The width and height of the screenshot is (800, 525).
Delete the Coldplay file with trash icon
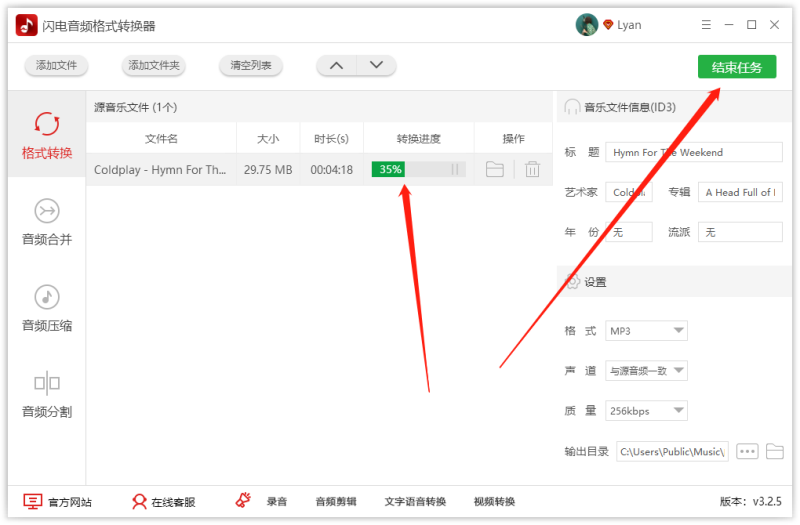532,169
